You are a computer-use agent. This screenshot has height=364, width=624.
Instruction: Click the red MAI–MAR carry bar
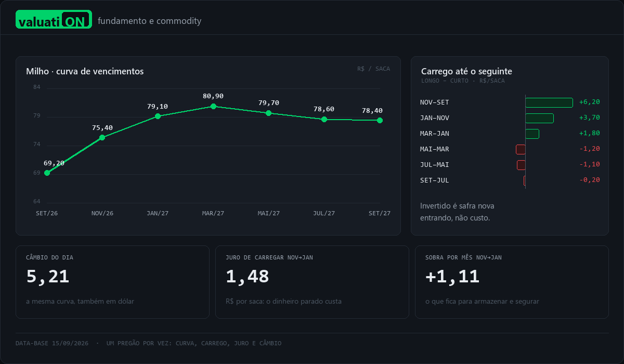(x=521, y=149)
